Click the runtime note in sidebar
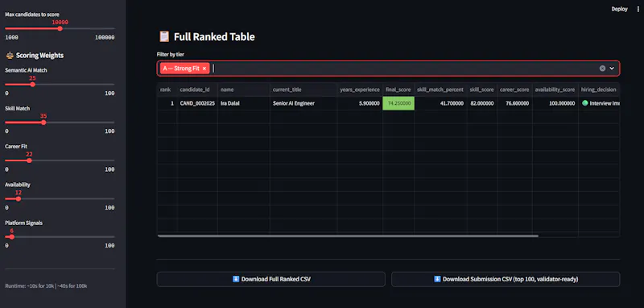This screenshot has width=644, height=308. 46,285
